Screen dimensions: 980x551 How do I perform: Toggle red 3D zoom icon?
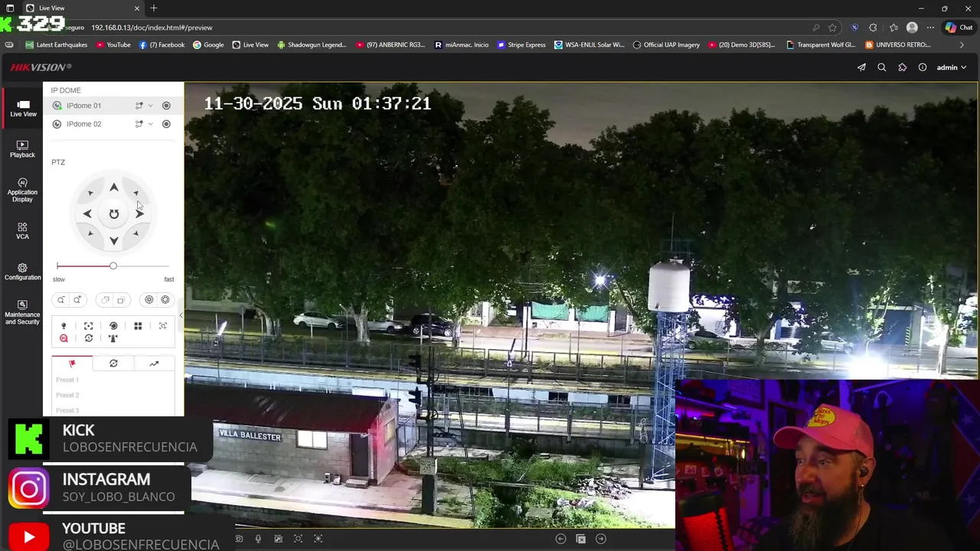pos(64,338)
